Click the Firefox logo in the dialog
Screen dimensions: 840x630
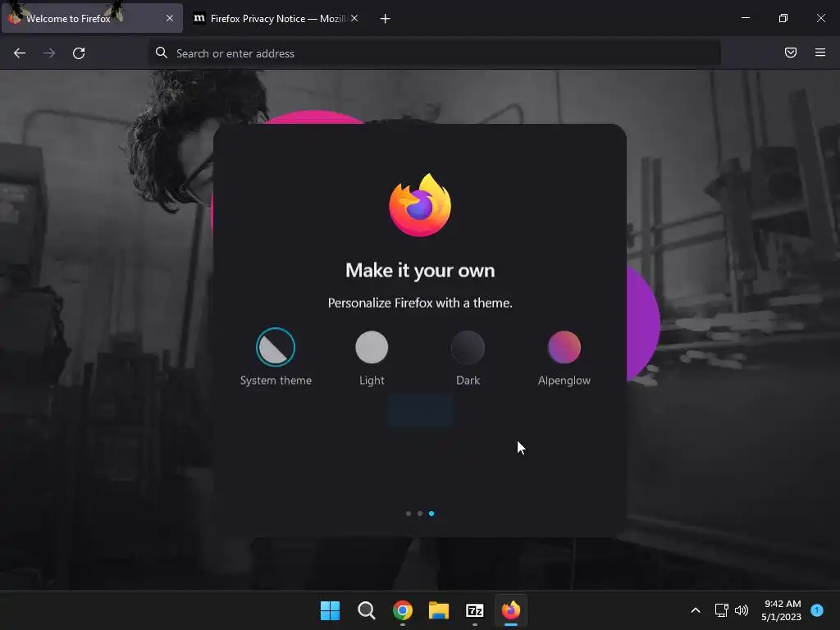click(420, 204)
